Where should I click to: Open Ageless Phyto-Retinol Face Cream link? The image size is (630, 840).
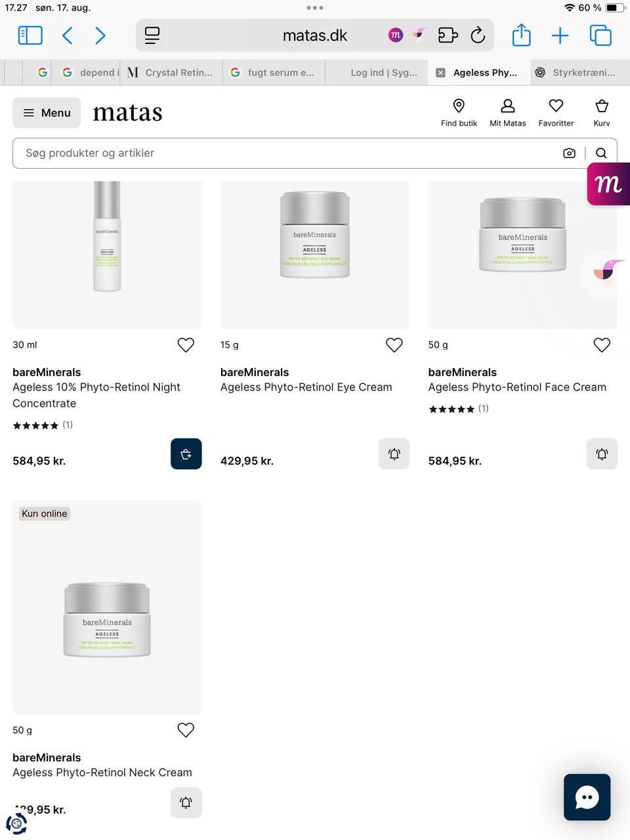tap(517, 387)
